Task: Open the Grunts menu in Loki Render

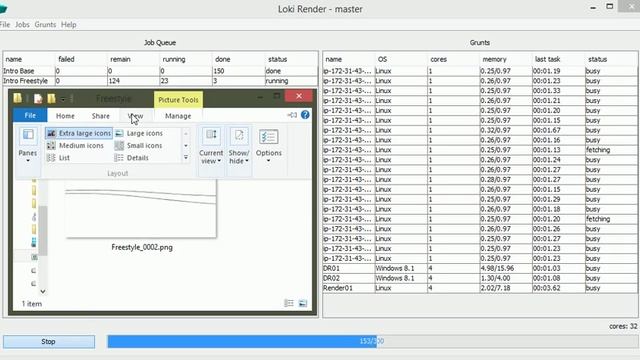Action: [45, 24]
